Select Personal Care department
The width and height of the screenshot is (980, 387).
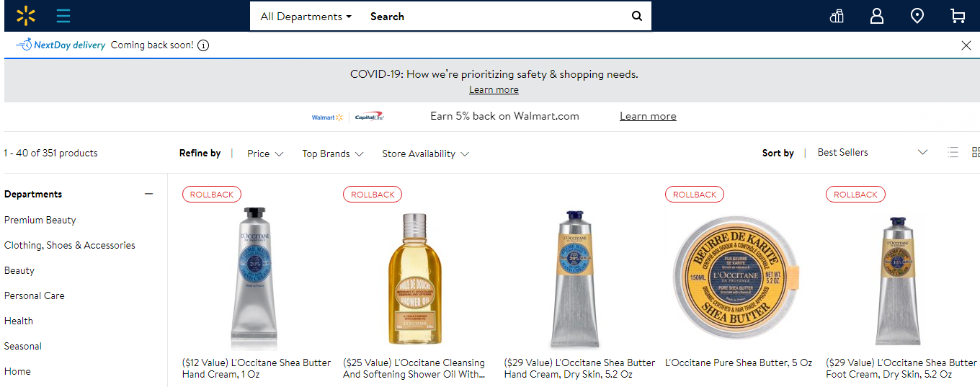(35, 295)
